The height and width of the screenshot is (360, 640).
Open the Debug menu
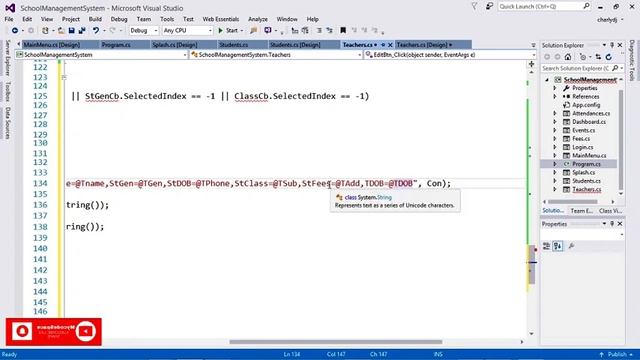click(119, 19)
